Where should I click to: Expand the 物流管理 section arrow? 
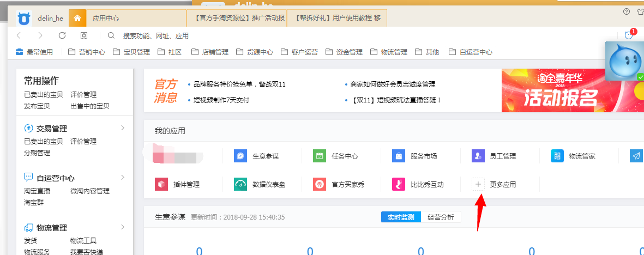point(122,227)
